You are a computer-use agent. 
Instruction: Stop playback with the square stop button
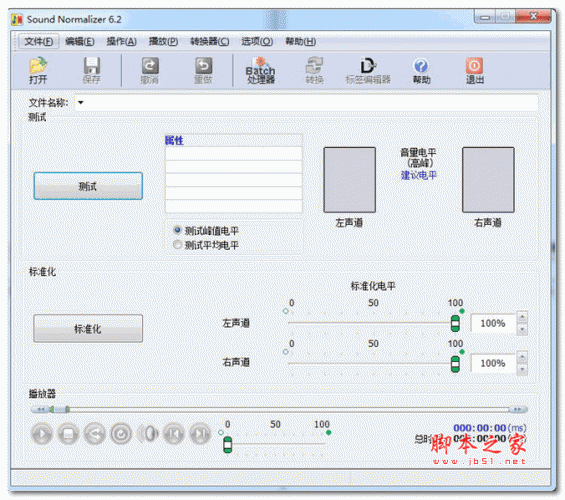68,434
